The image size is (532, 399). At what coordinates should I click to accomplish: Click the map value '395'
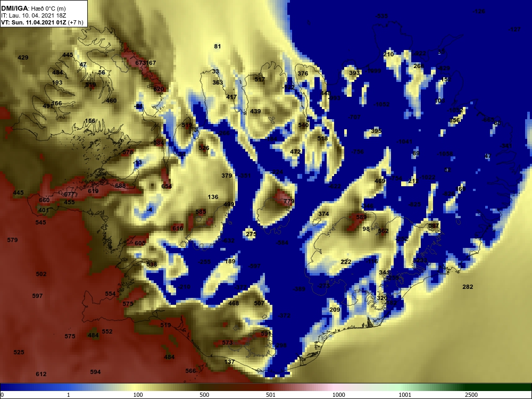click(x=376, y=131)
